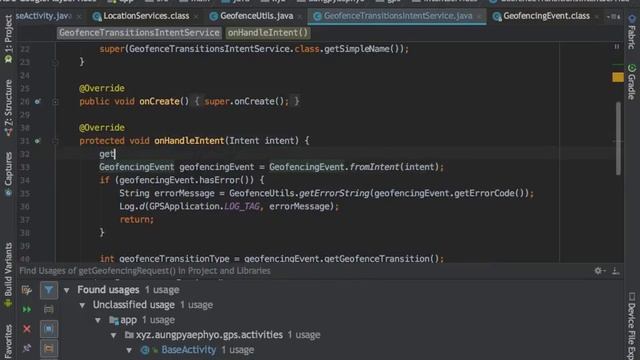The image size is (640, 360).
Task: Expand folded onCreate method body
Action: [x=55, y=102]
